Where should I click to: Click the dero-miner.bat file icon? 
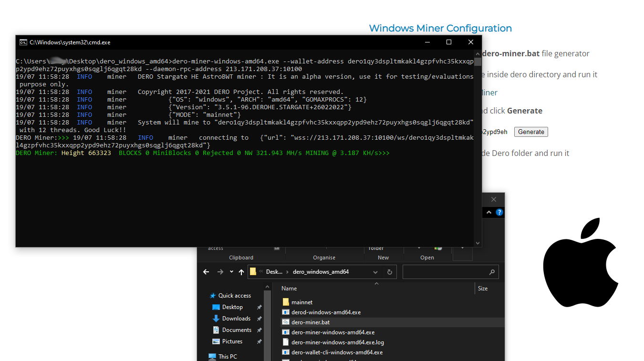[286, 322]
